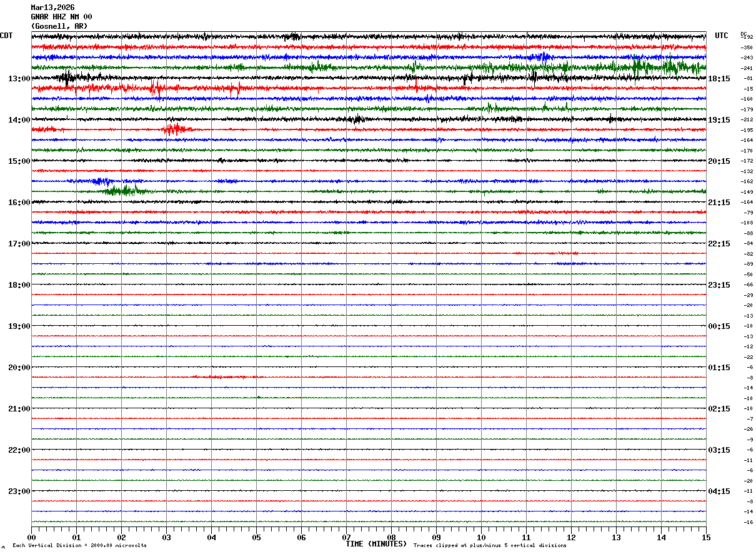Click the "04" minute tick label

pos(211,537)
